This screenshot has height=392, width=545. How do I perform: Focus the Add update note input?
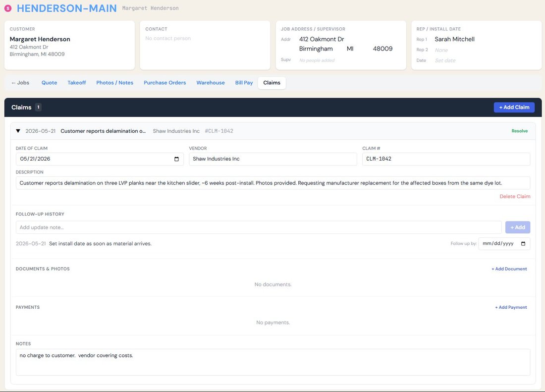coord(259,227)
